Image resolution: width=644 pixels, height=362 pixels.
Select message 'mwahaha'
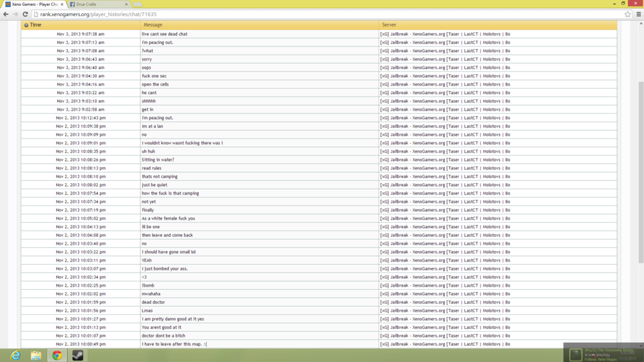151,294
